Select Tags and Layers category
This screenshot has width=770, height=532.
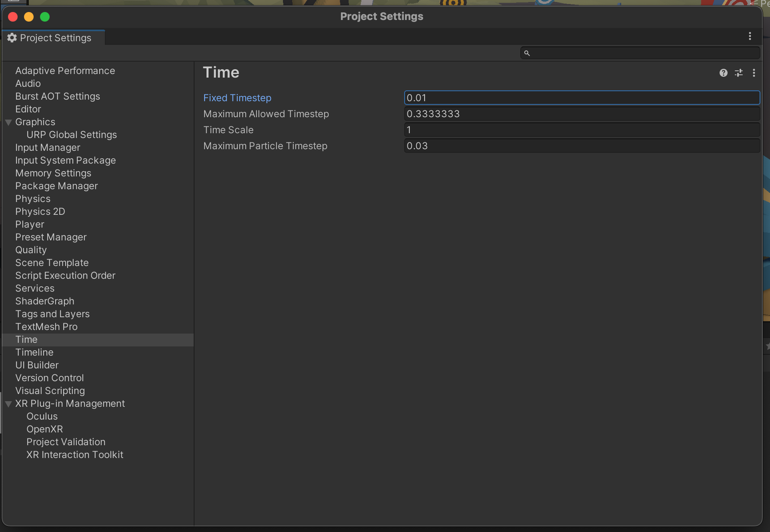coord(52,314)
